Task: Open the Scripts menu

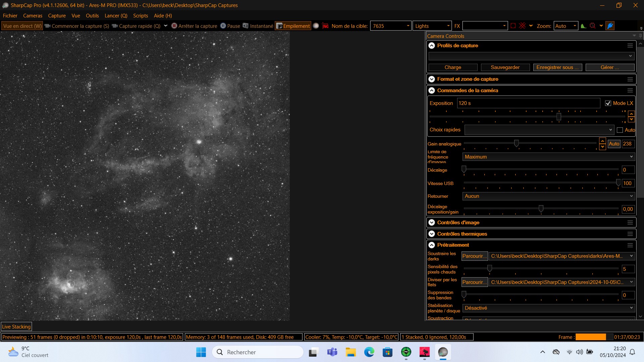Action: click(x=141, y=16)
